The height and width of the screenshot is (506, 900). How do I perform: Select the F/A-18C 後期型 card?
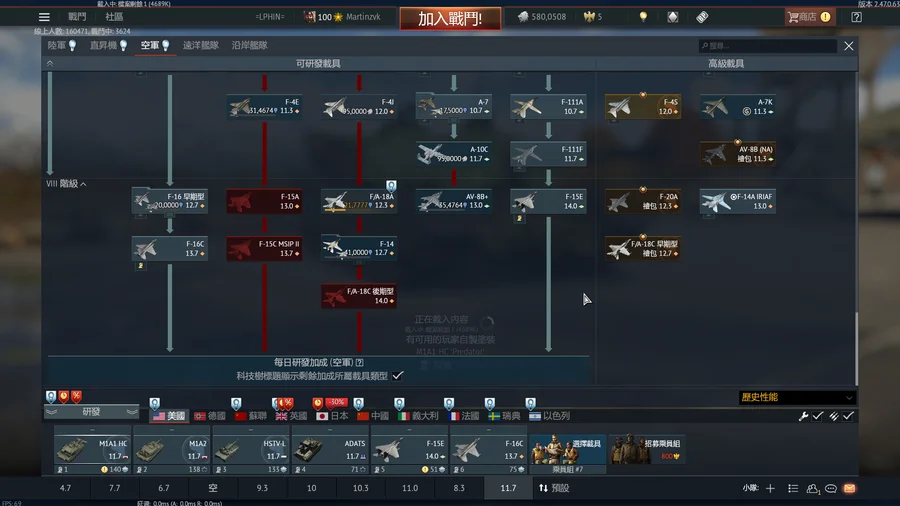(x=359, y=296)
